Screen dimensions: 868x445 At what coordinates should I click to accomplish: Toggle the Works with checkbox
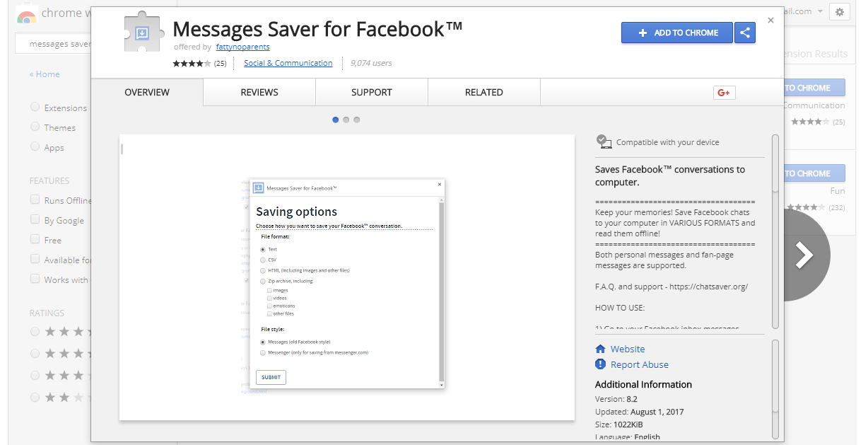coord(35,279)
